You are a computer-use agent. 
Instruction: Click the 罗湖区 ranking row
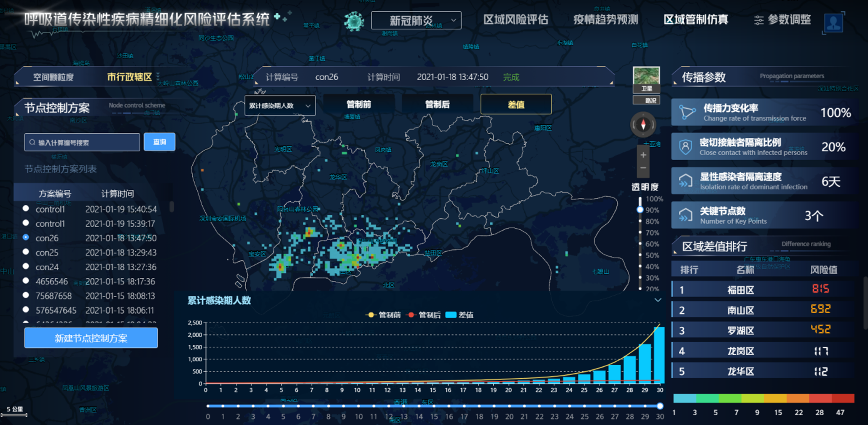click(x=762, y=330)
